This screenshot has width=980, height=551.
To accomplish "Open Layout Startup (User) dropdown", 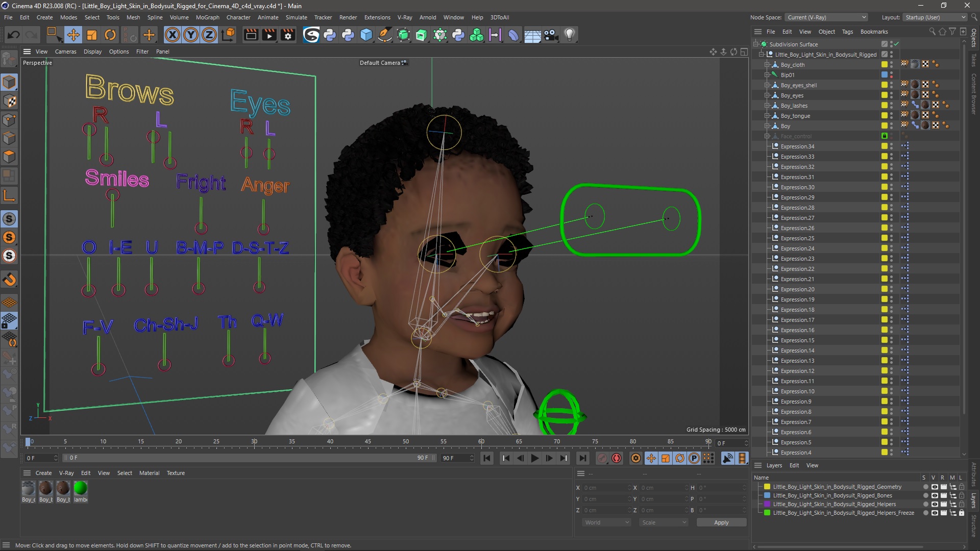I will point(935,17).
